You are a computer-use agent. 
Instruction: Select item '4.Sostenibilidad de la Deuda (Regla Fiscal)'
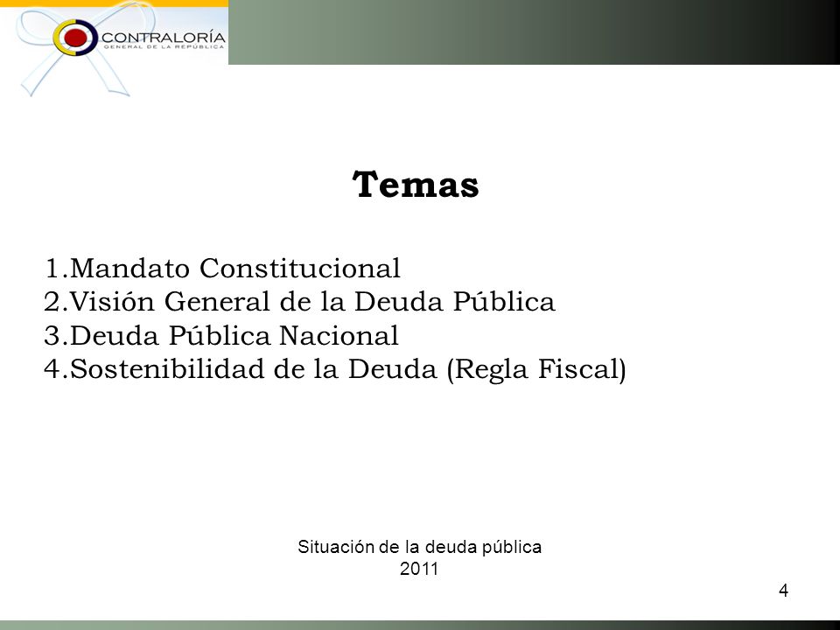(335, 369)
